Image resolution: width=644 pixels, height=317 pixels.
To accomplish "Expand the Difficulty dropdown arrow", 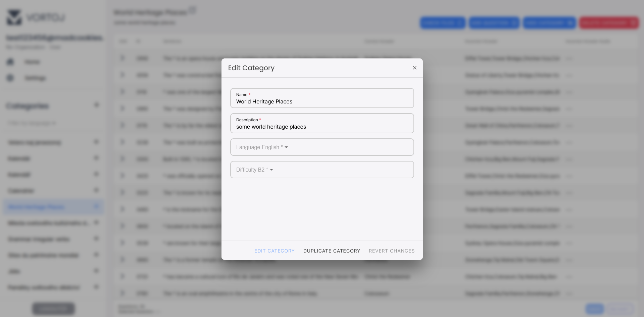I will tap(271, 170).
